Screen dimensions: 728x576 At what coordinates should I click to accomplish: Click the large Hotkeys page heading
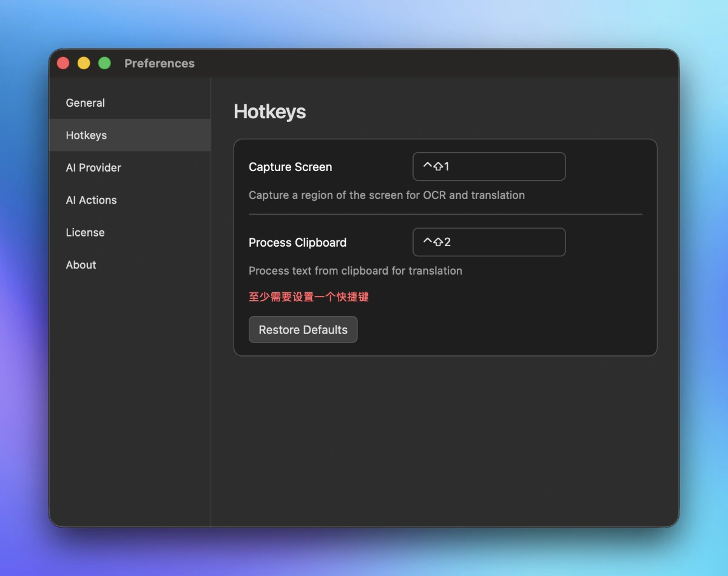click(270, 112)
